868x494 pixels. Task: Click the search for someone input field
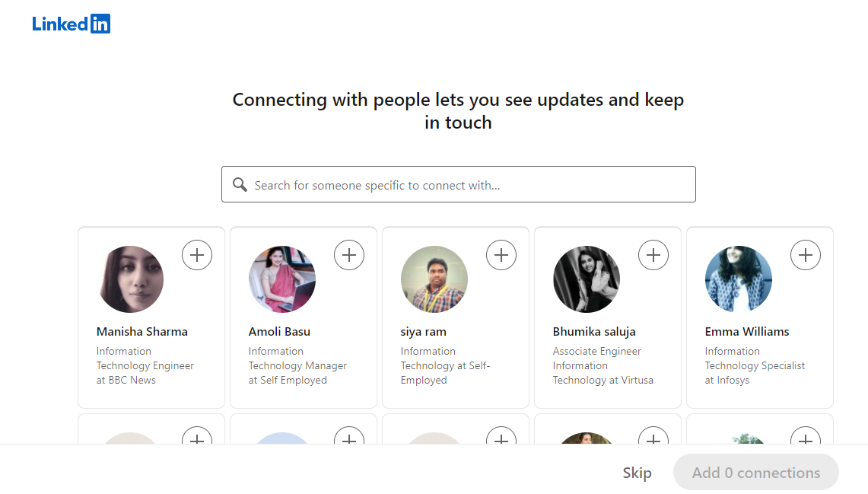click(x=458, y=184)
